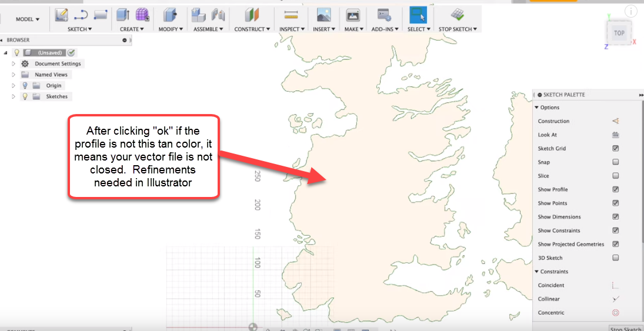Open the MAKE menu
644x331 pixels.
click(x=353, y=29)
